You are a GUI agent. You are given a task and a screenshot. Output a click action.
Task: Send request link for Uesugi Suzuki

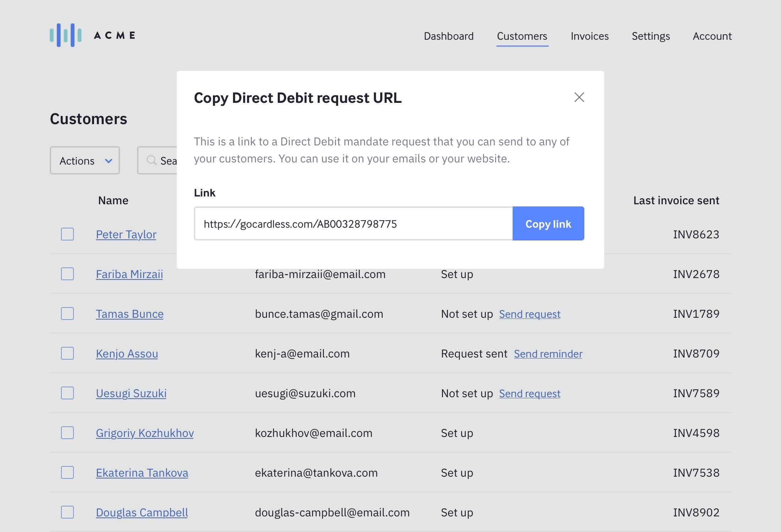coord(529,393)
